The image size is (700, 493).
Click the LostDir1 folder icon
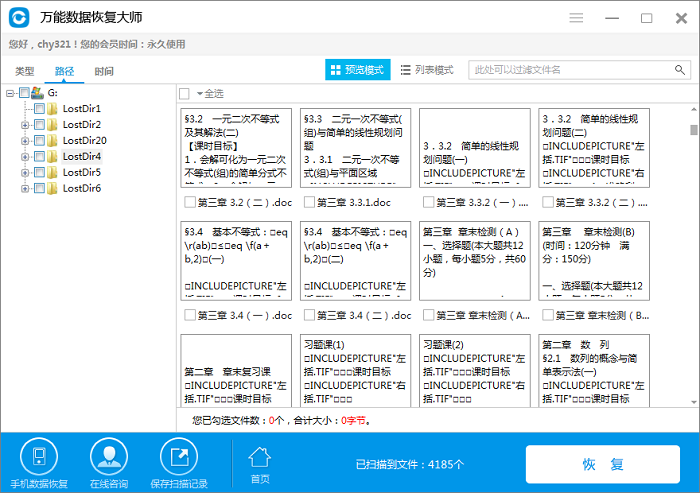pos(52,109)
